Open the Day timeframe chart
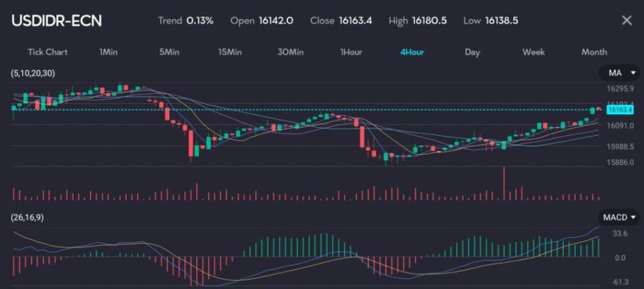 (x=472, y=52)
